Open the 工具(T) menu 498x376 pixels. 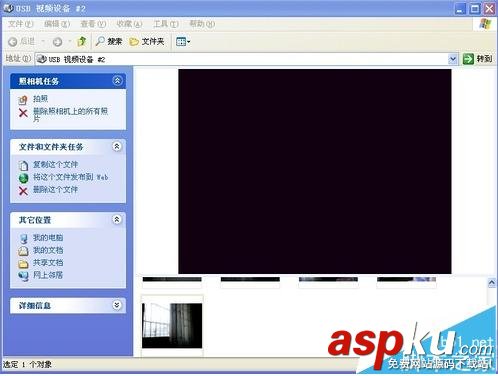pos(166,24)
